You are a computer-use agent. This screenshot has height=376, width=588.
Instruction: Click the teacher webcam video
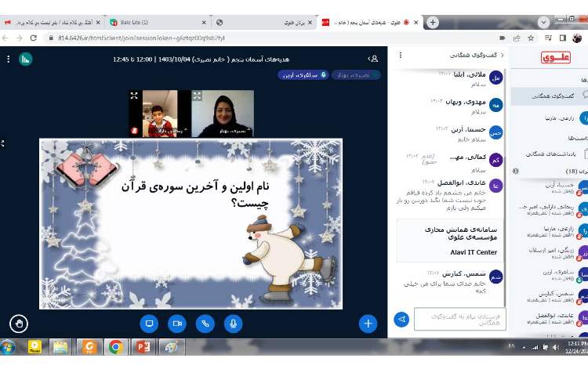(x=223, y=114)
